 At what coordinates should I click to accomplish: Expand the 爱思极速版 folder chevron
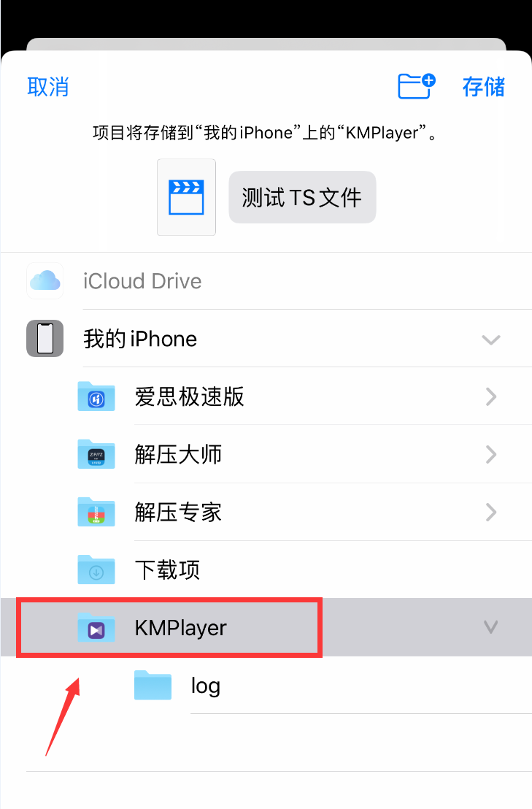click(491, 396)
